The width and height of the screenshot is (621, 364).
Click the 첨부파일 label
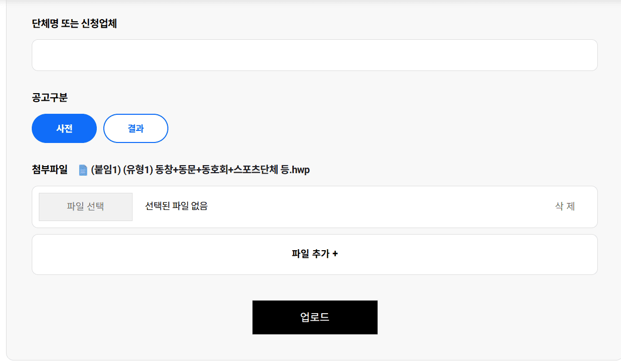49,170
